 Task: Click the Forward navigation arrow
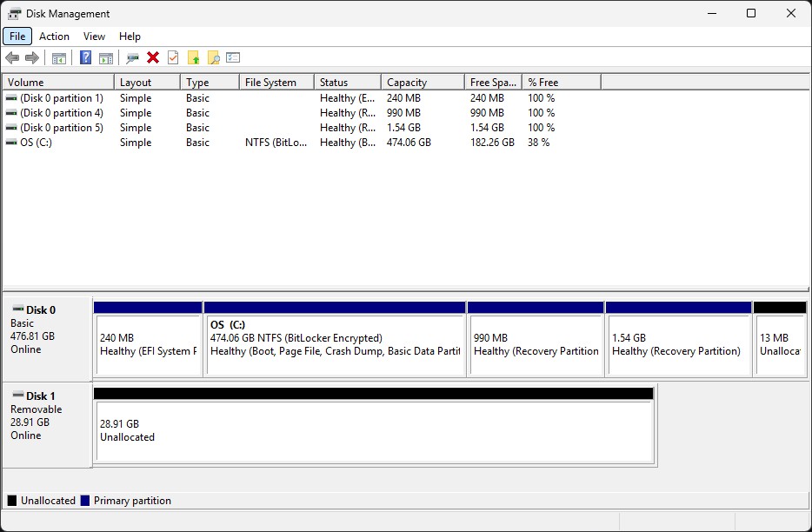30,57
